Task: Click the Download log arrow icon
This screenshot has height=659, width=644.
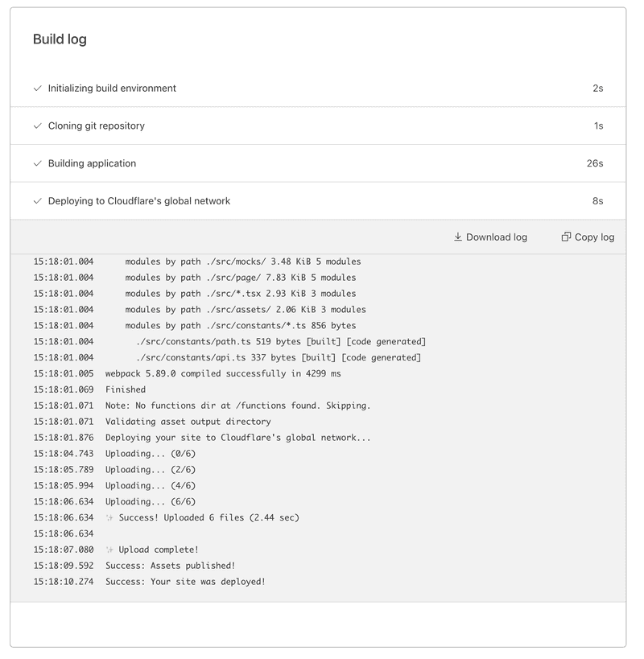Action: pyautogui.click(x=458, y=237)
